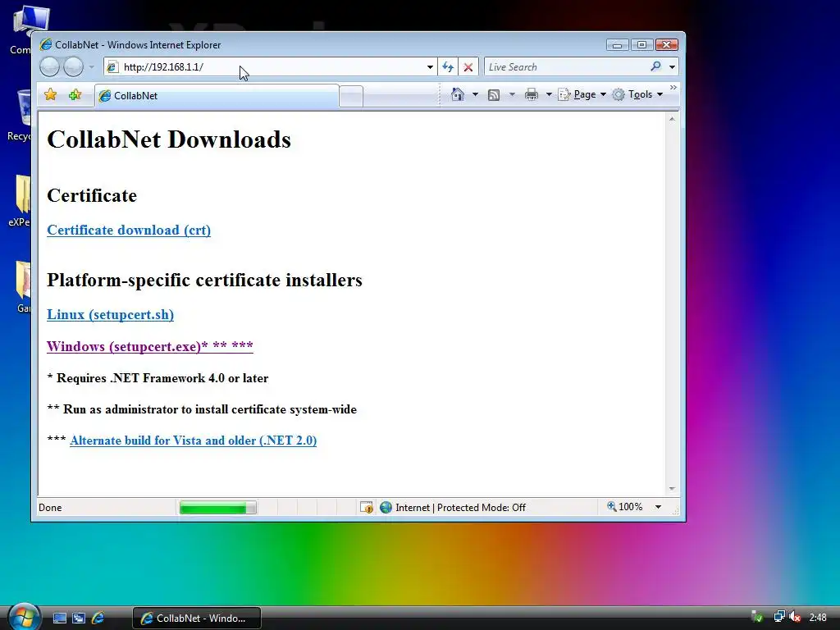Expand the Home button dropdown arrow

click(x=475, y=94)
